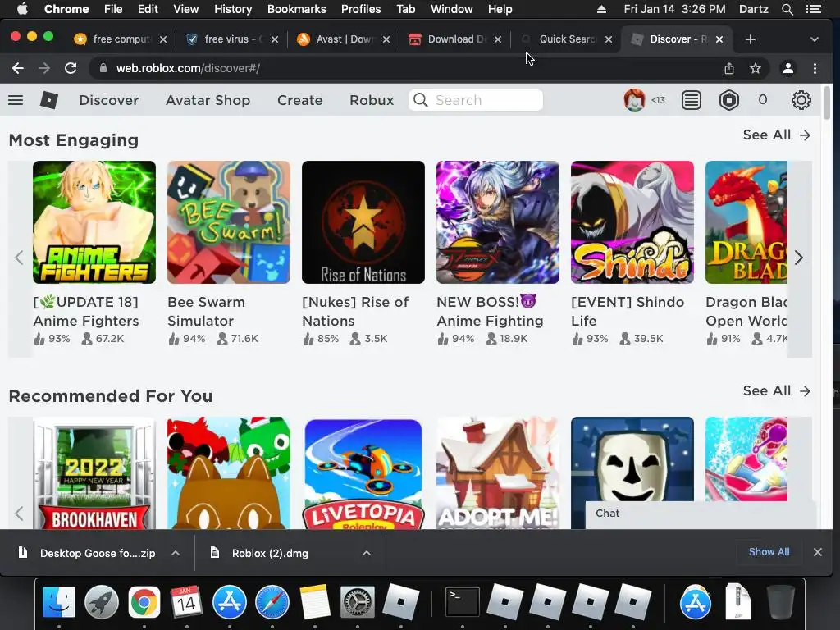
Task: View the site lock security info
Action: (x=103, y=68)
